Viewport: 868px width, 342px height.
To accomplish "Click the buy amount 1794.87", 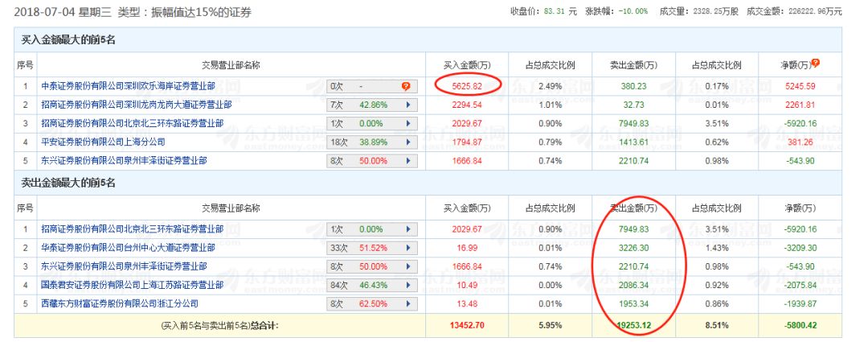I will click(467, 142).
